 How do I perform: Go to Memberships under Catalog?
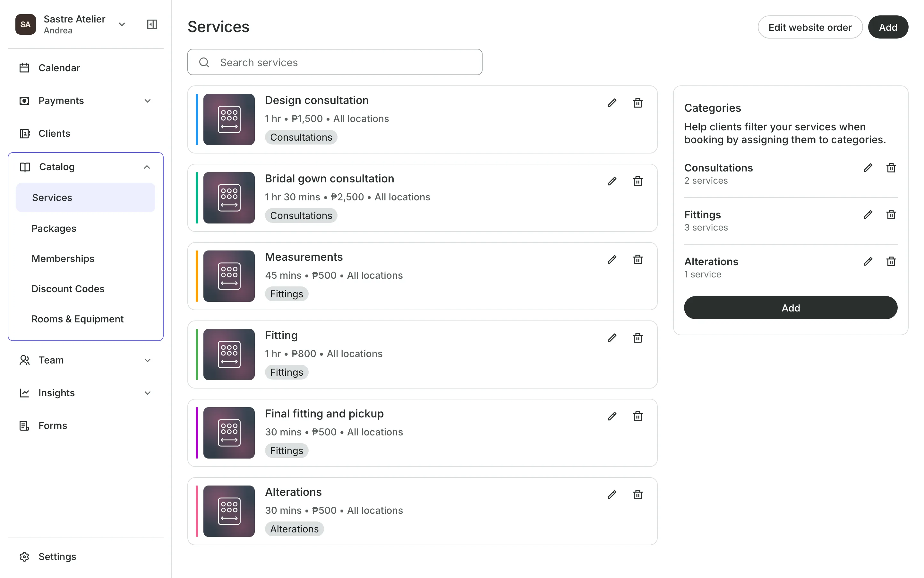coord(86,259)
